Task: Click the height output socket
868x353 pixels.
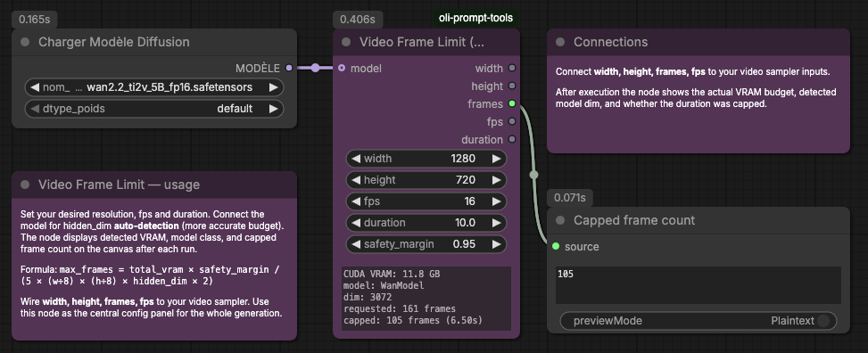Action: tap(512, 86)
